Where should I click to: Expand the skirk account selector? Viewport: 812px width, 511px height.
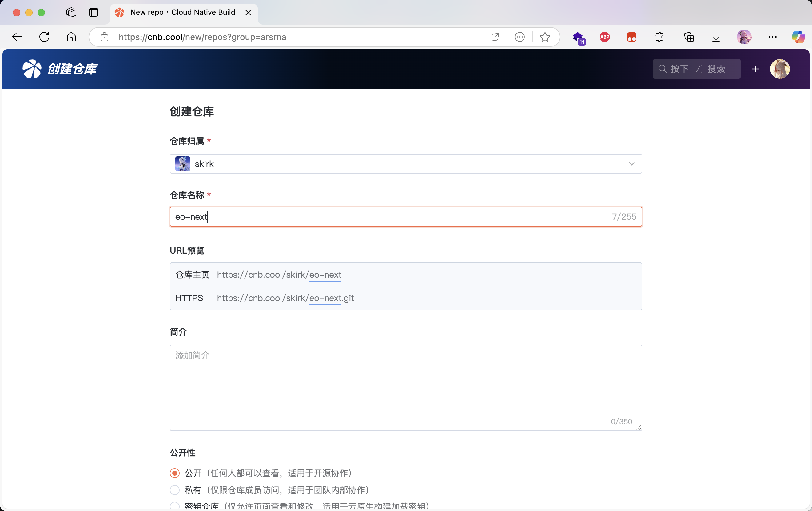(631, 164)
